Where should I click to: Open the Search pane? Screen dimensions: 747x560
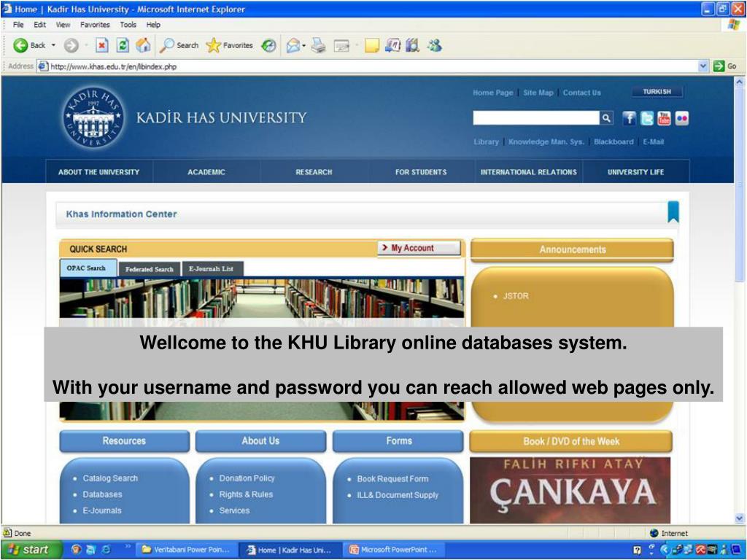point(179,45)
